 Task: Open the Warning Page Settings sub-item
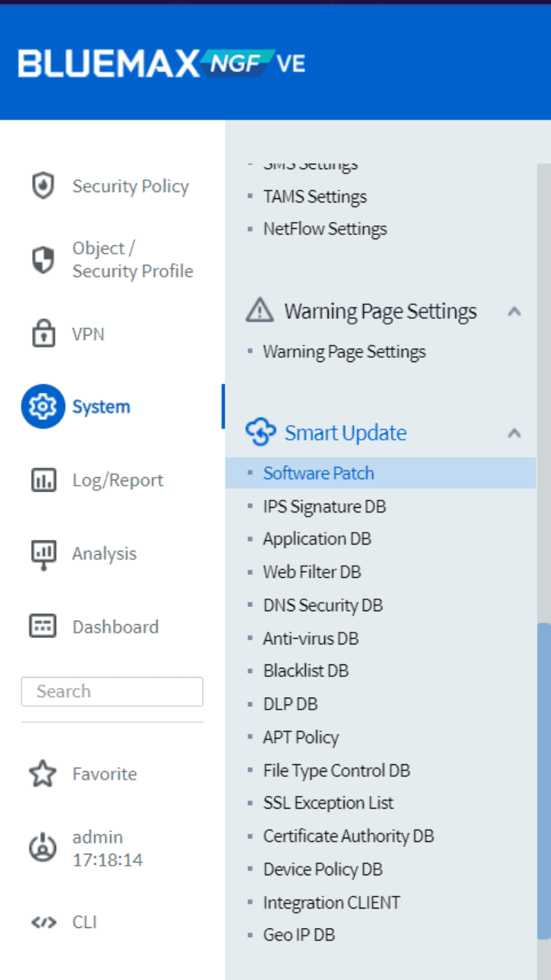[x=344, y=352]
